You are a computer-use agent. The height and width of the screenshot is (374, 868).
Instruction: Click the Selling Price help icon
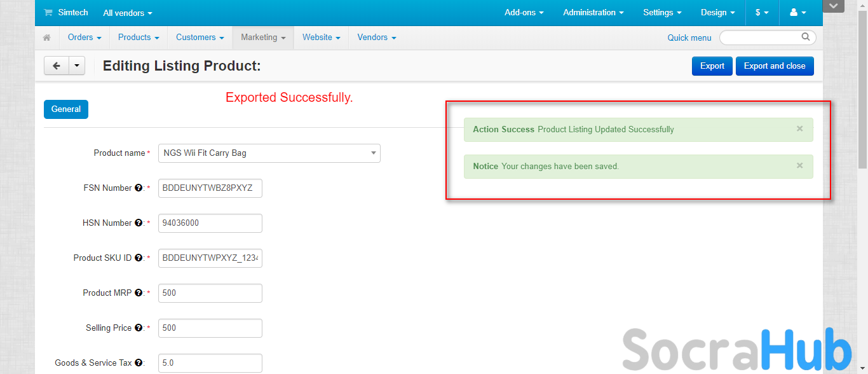pos(138,328)
